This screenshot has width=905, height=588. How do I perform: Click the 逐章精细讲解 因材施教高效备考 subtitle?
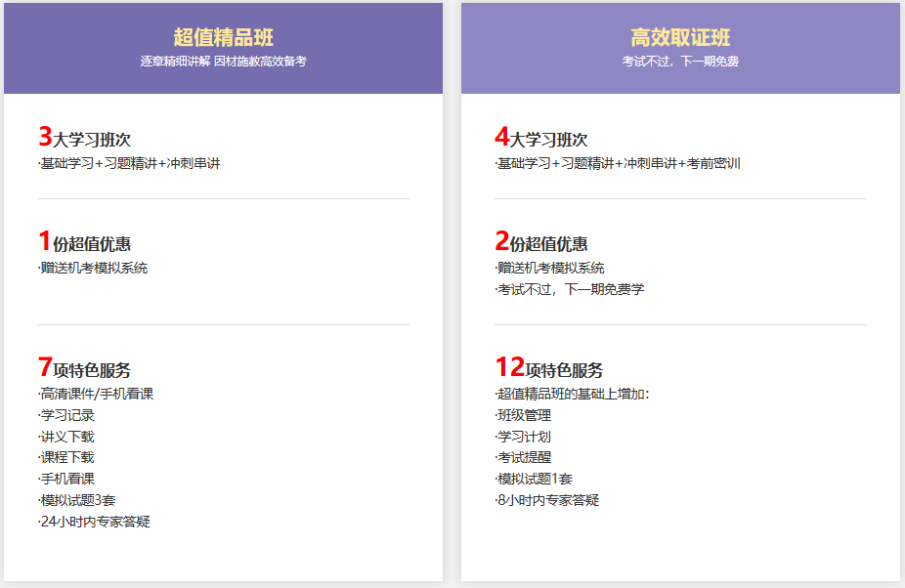(223, 61)
